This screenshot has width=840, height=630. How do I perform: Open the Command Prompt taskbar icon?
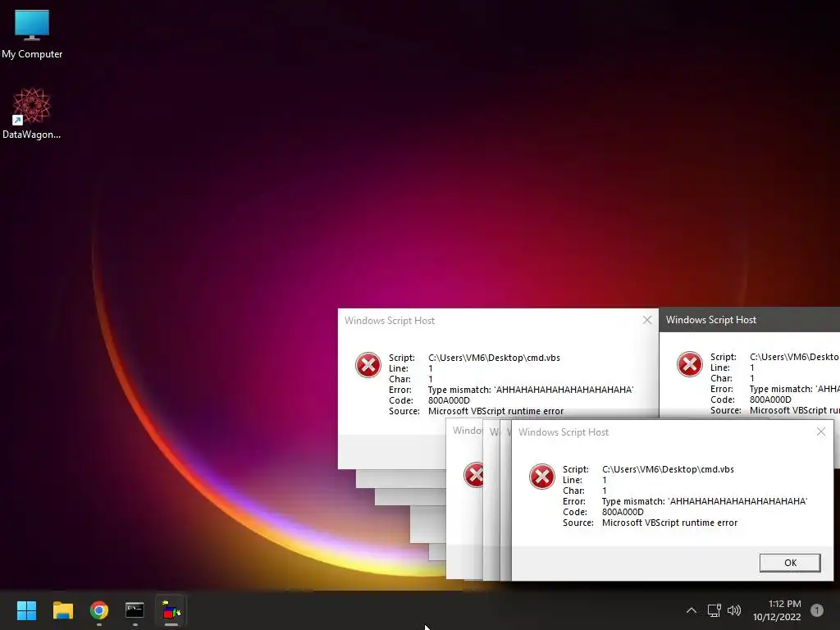click(x=135, y=610)
